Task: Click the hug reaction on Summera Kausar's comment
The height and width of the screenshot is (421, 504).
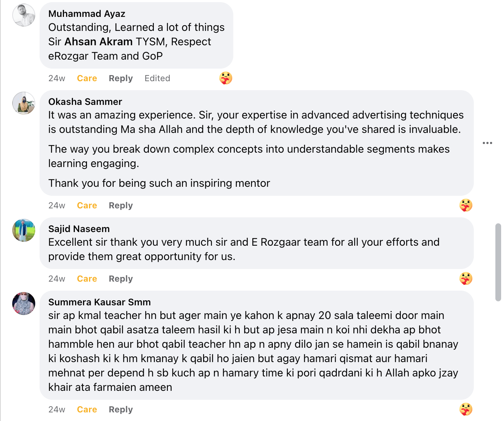Action: click(466, 409)
